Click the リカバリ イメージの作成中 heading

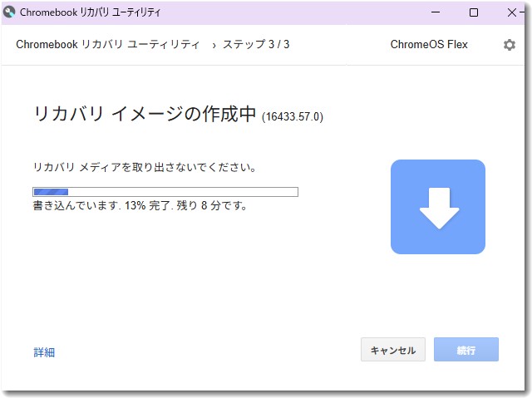(145, 114)
